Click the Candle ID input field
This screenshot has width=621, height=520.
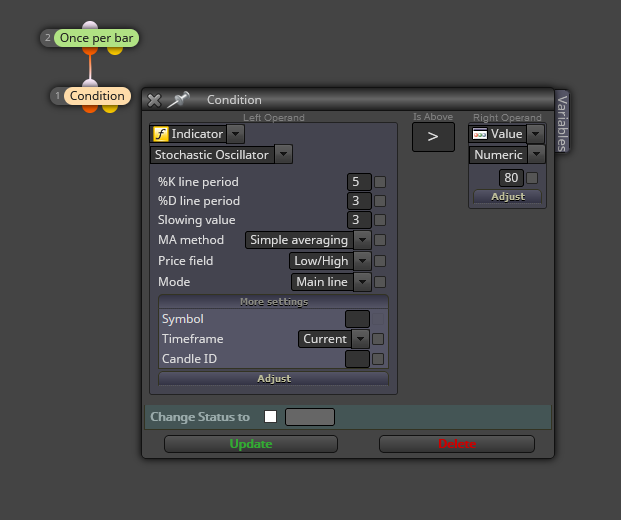[x=357, y=359]
